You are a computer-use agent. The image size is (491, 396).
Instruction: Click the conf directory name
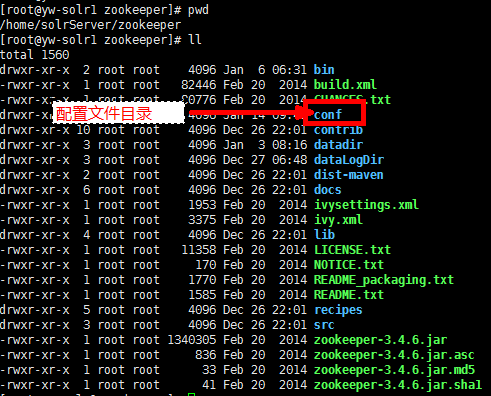tap(328, 115)
